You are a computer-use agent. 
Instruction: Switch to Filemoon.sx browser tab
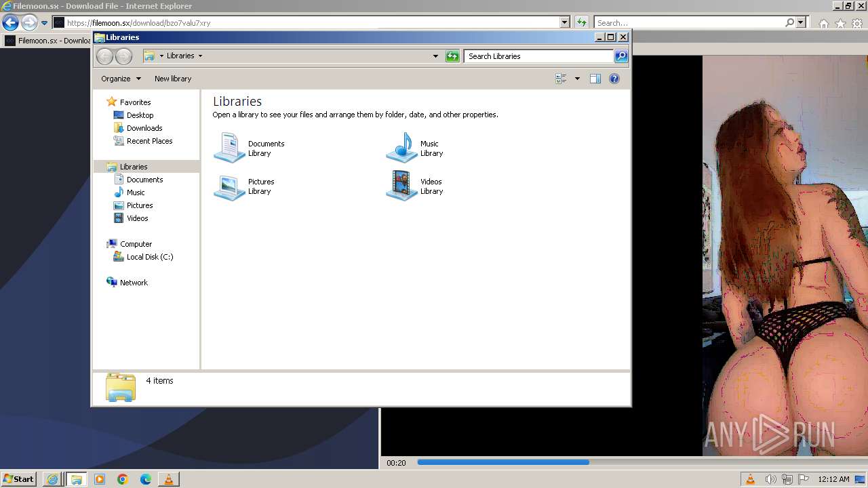click(x=47, y=41)
